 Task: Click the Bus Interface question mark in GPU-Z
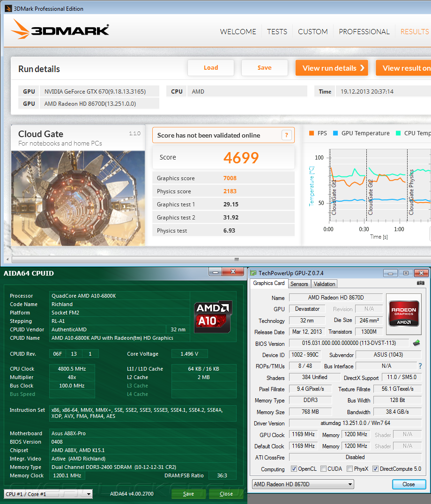pos(420,366)
